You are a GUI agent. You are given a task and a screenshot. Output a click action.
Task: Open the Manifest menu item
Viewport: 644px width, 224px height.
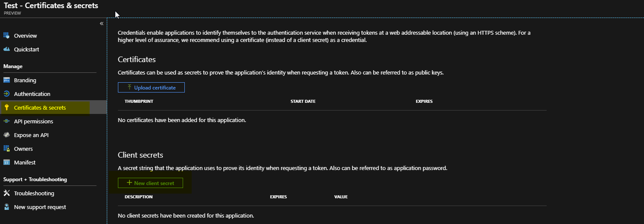click(24, 162)
